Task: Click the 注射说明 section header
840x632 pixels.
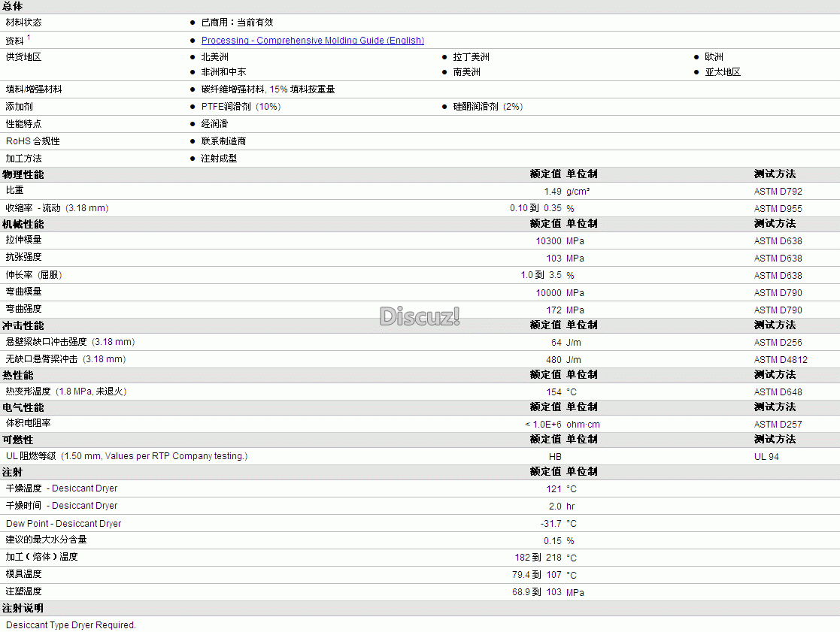Action: [23, 608]
